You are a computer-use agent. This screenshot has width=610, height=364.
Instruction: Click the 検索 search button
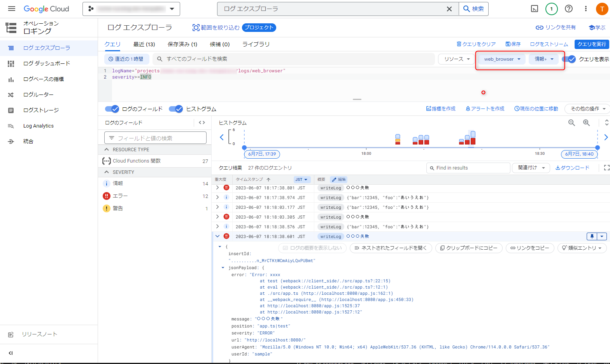pos(473,9)
